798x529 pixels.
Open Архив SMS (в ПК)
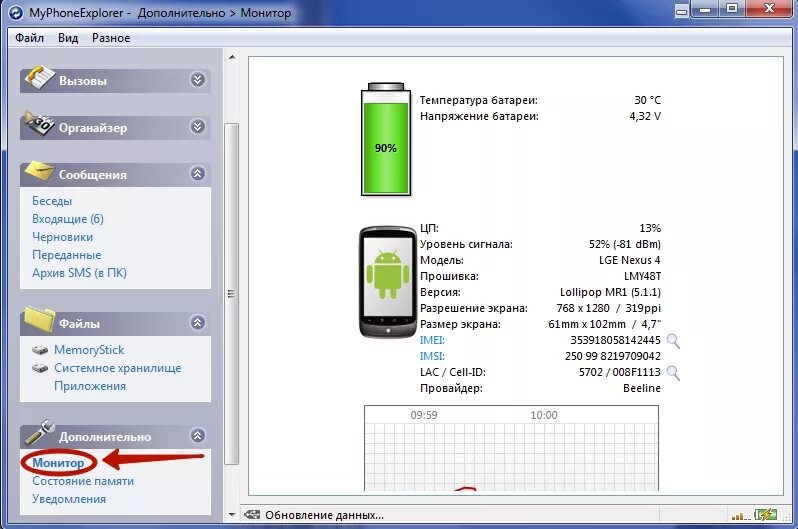coord(79,273)
